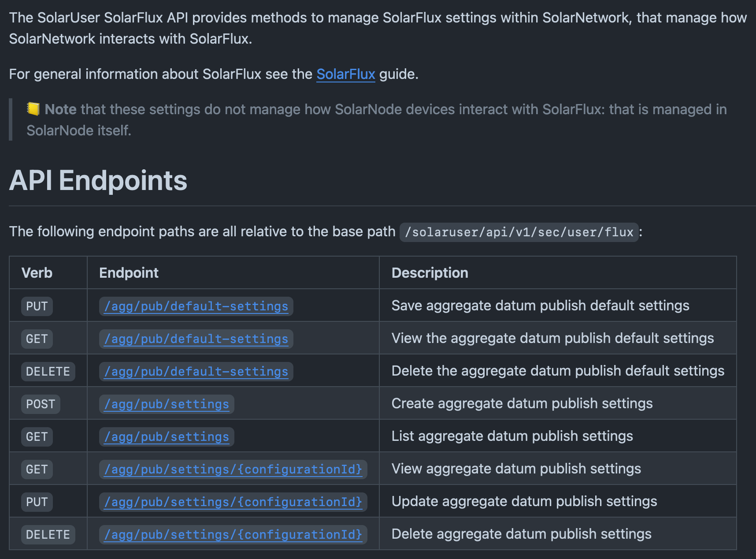Click GET badge in 'List aggregate' row
Image resolution: width=756 pixels, height=559 pixels.
(x=37, y=437)
